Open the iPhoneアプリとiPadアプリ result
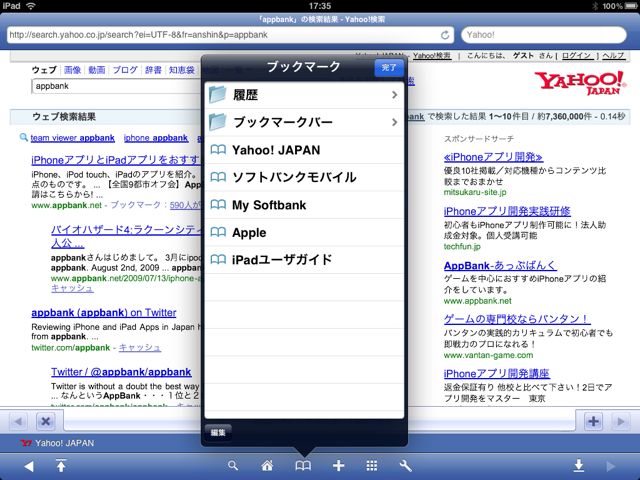The height and width of the screenshot is (480, 640). point(116,160)
